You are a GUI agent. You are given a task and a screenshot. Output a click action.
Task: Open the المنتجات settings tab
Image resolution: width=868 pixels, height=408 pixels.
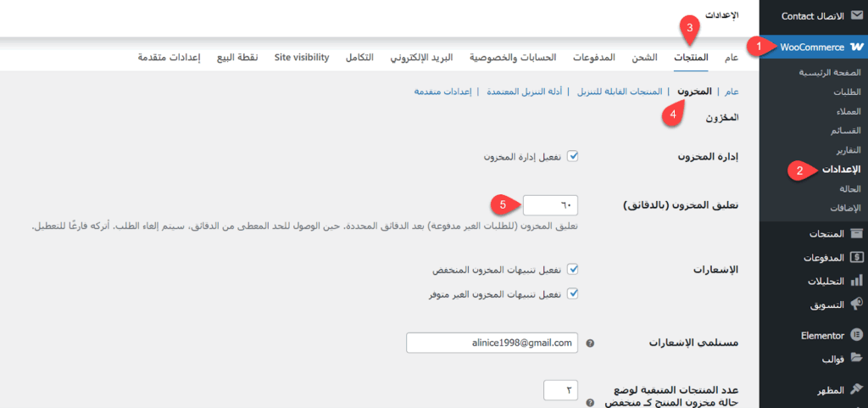tap(691, 58)
